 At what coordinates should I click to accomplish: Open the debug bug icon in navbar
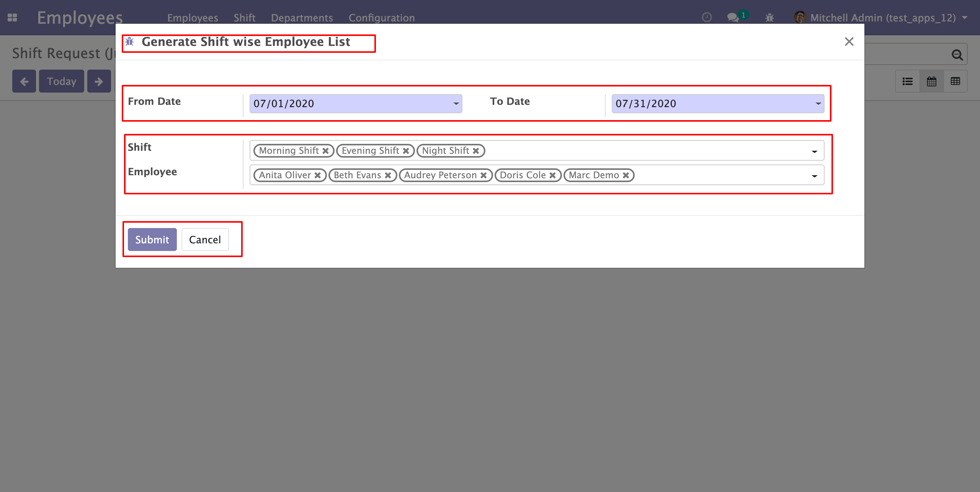tap(769, 18)
